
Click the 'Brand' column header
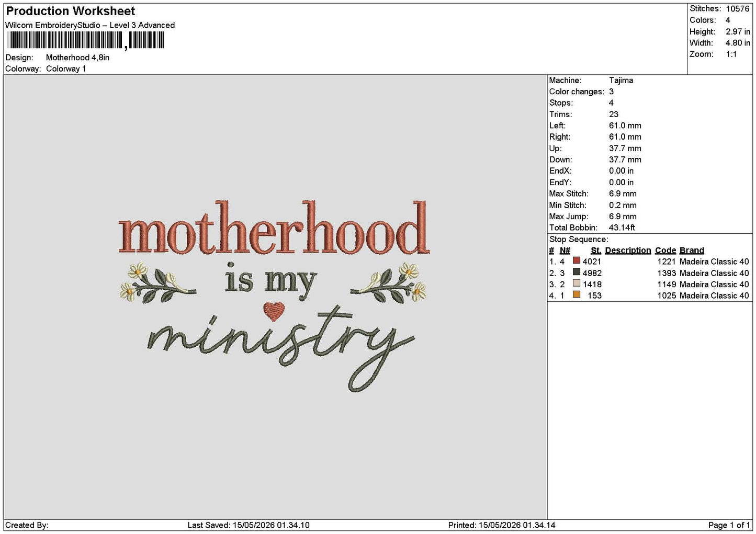(x=692, y=250)
